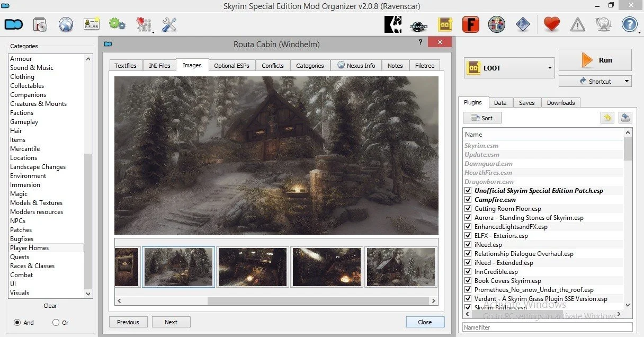Click the red F FNIS shortcut icon
The height and width of the screenshot is (337, 644).
(470, 24)
